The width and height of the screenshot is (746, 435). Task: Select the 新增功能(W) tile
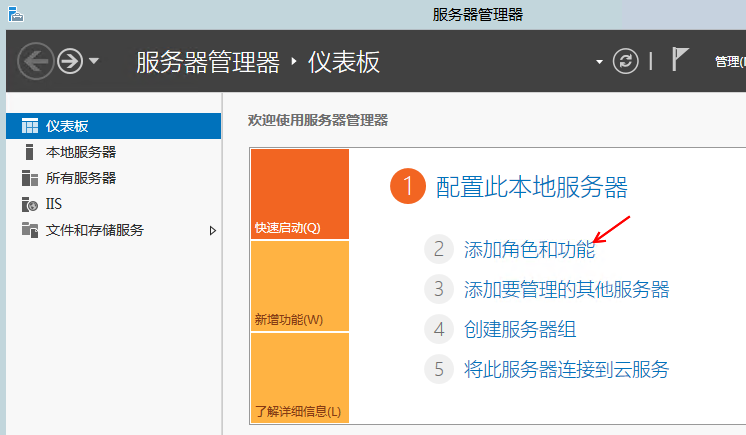point(299,286)
